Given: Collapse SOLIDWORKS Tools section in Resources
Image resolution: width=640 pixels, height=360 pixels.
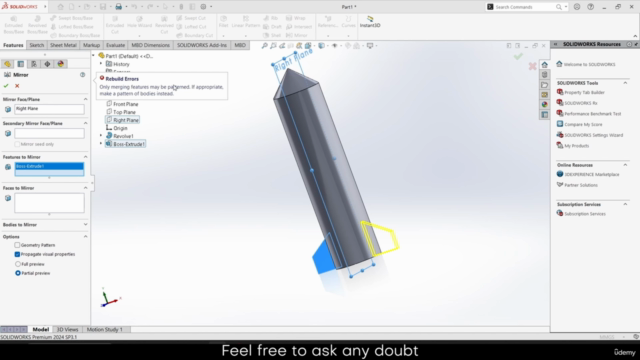Looking at the screenshot, I should coord(625,83).
